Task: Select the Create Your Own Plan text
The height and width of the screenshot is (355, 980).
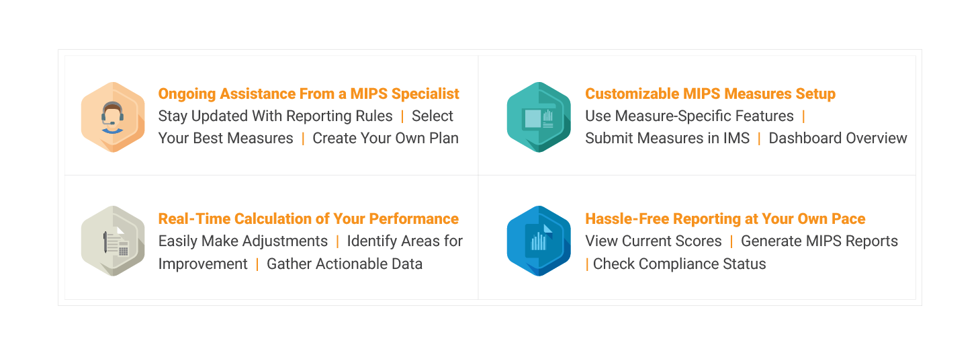Action: pos(386,138)
